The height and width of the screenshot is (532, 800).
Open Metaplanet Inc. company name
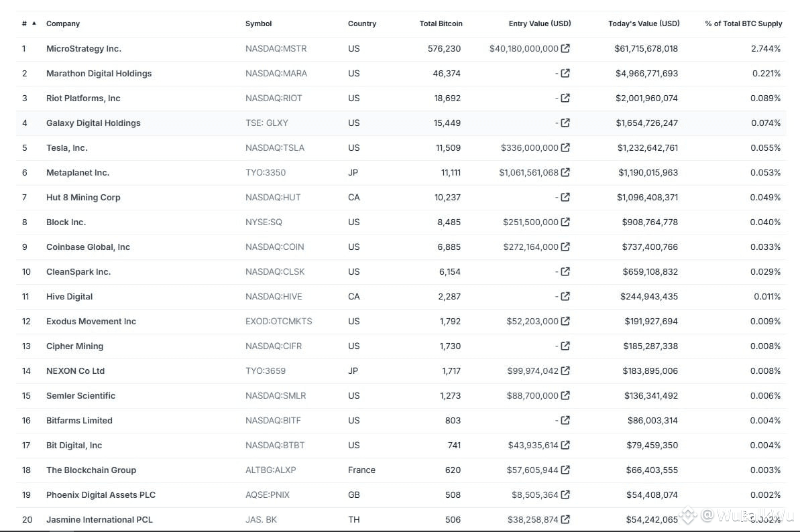(x=78, y=172)
